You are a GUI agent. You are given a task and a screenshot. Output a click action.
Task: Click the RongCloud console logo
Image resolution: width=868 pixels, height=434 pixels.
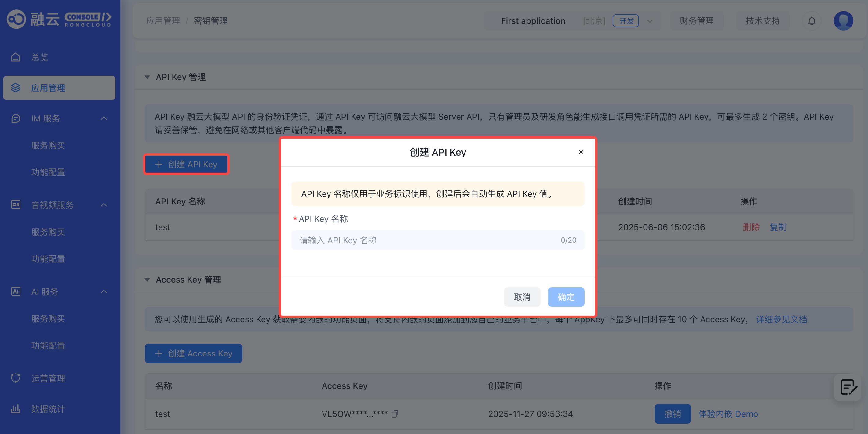(x=59, y=19)
